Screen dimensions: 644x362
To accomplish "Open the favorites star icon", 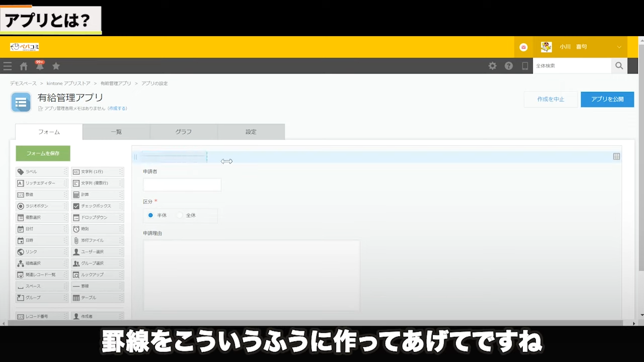I will pos(56,66).
